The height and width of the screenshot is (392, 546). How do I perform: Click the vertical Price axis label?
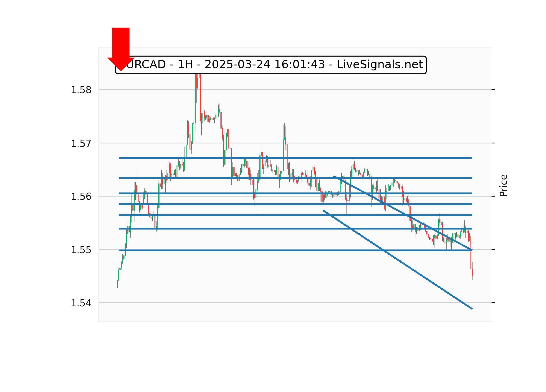coord(503,185)
